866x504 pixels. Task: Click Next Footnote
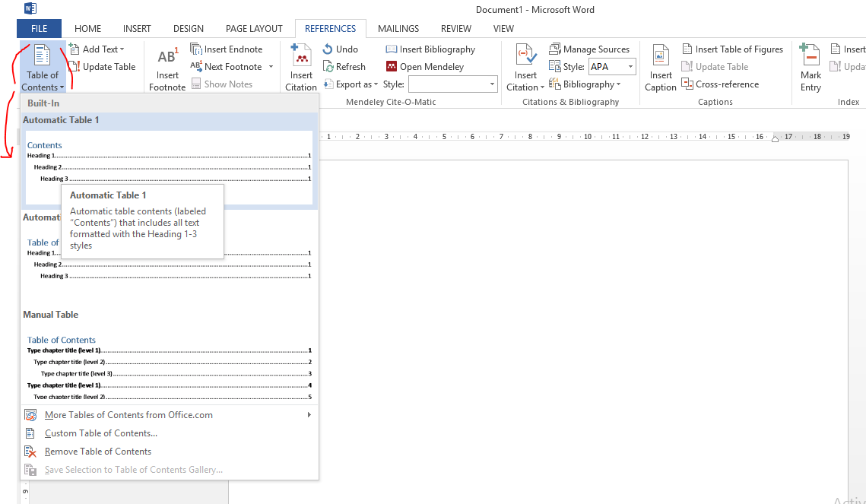click(x=227, y=67)
